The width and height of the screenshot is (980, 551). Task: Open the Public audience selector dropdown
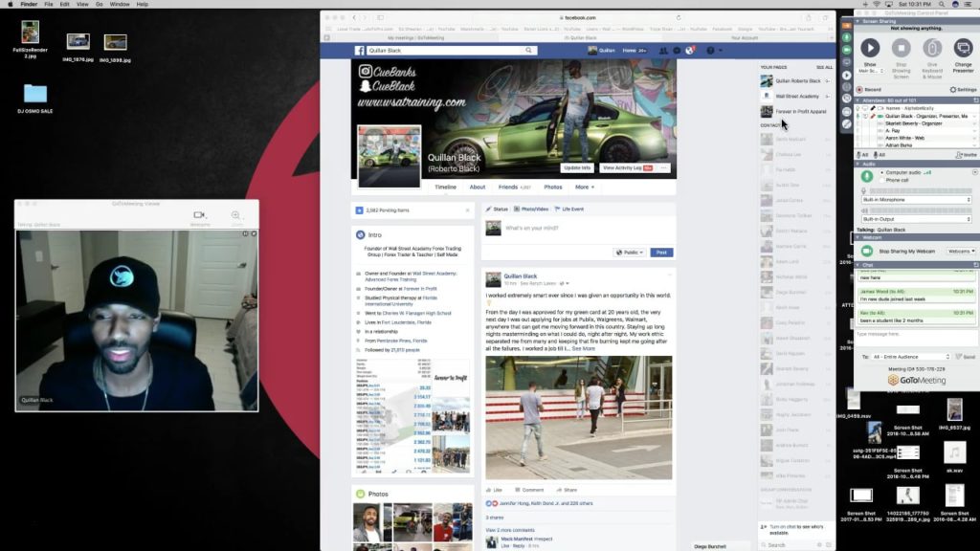pos(630,253)
